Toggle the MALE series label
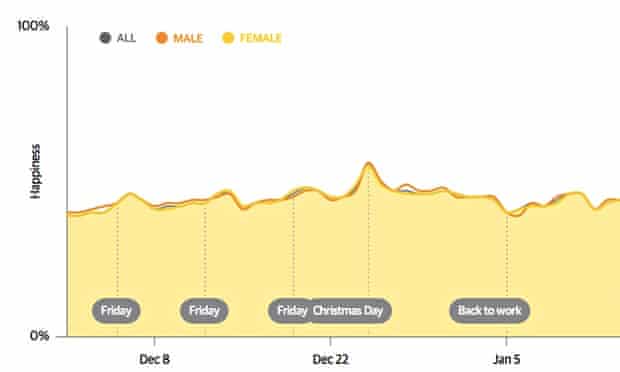 pos(188,38)
